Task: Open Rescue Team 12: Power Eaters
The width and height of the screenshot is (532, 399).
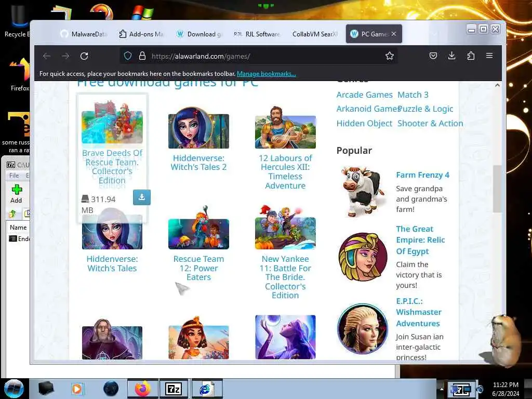Action: tap(198, 268)
